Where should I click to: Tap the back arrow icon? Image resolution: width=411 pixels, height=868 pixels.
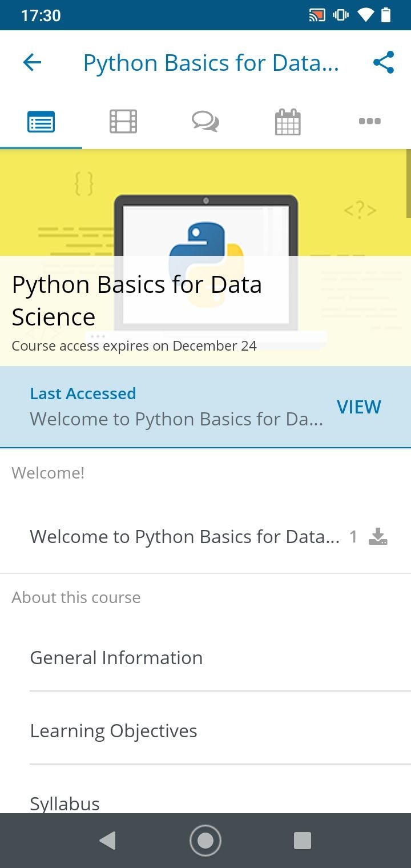[x=32, y=62]
